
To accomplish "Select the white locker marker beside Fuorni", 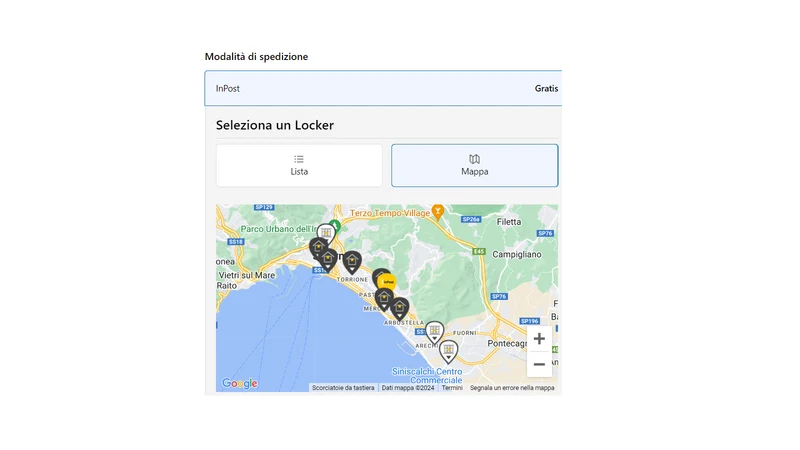I will click(x=434, y=332).
